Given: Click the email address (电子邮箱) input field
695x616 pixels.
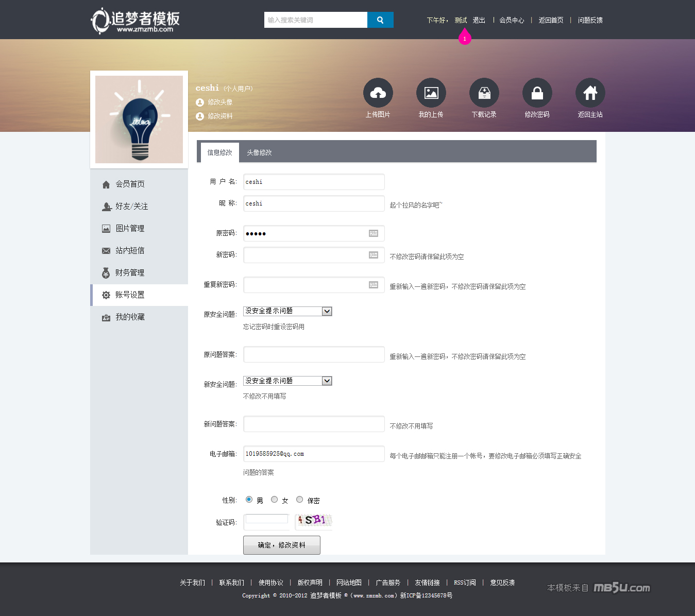Looking at the screenshot, I should (314, 454).
